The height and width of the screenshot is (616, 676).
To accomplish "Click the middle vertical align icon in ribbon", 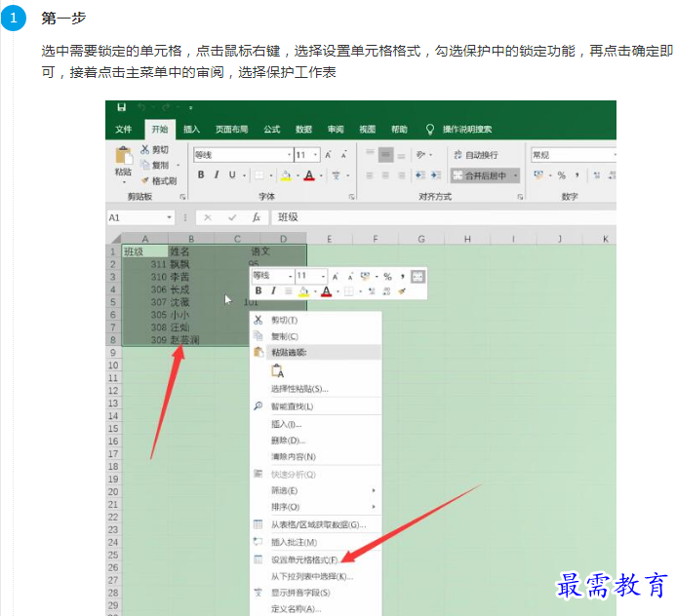I will point(386,155).
